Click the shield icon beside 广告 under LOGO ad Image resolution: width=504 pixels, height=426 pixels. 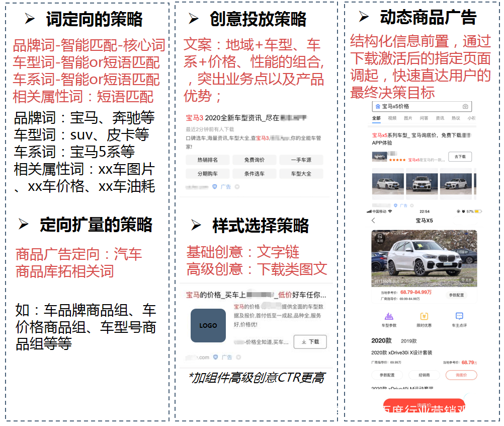point(216,357)
